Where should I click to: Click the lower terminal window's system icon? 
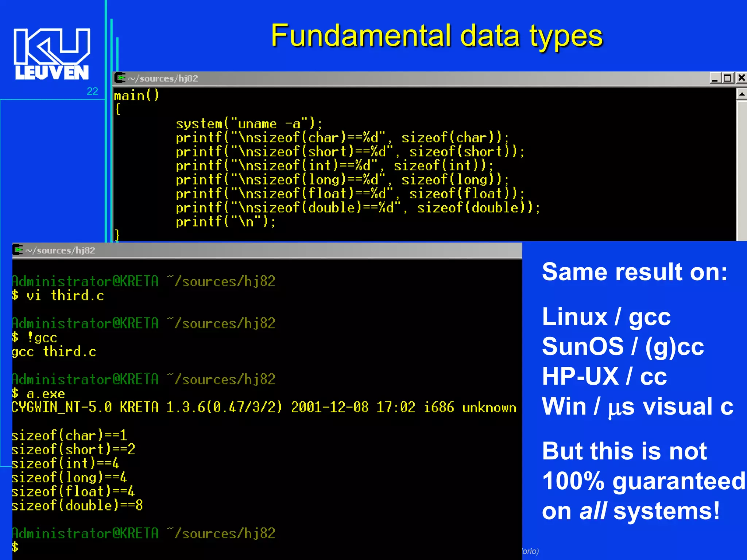[18, 250]
